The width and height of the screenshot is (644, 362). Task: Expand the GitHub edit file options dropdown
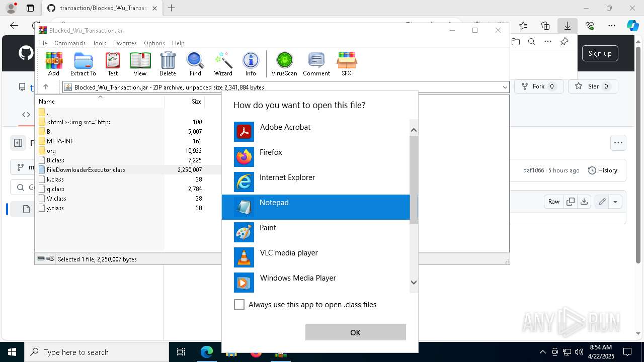615,202
